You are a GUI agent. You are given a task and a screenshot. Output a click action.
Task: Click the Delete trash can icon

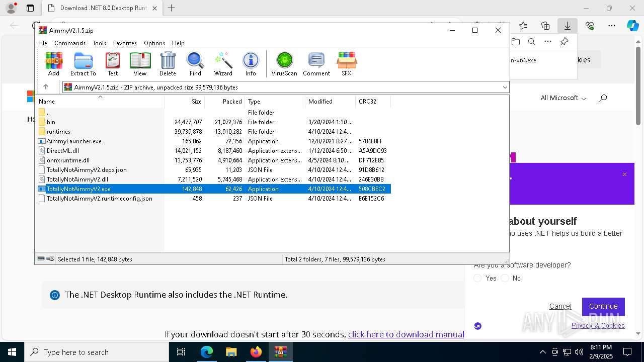pyautogui.click(x=168, y=64)
